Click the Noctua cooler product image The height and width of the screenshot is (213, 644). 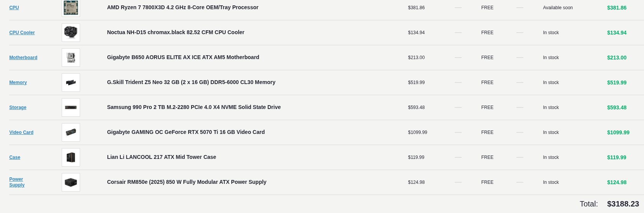(x=71, y=33)
